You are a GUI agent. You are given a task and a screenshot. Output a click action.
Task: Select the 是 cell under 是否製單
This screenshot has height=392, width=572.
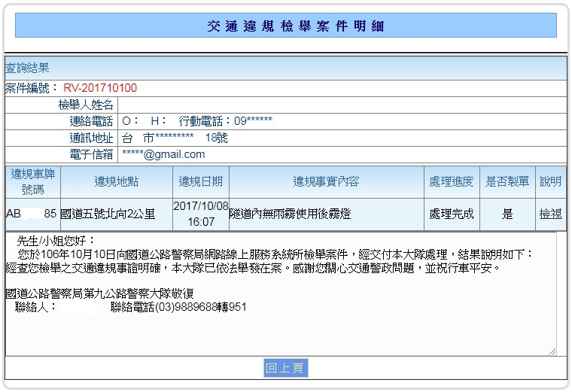pyautogui.click(x=507, y=214)
